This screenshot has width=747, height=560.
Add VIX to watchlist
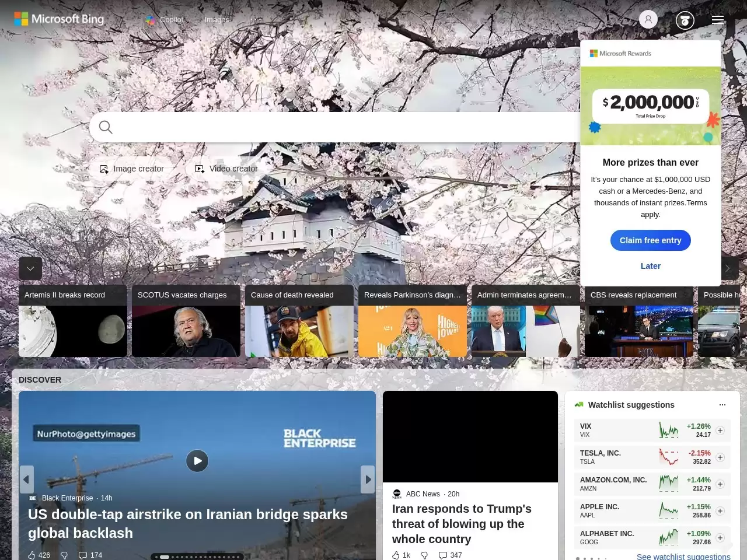click(720, 430)
